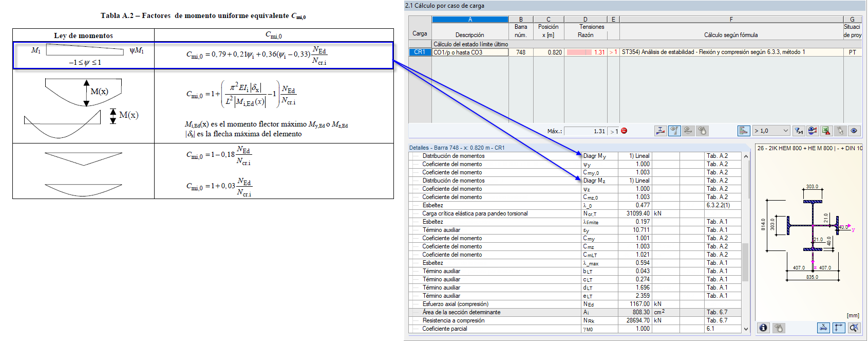Click the greyed eye-drop icon under cross-section
Viewport: 868px width, 341px height.
(779, 328)
